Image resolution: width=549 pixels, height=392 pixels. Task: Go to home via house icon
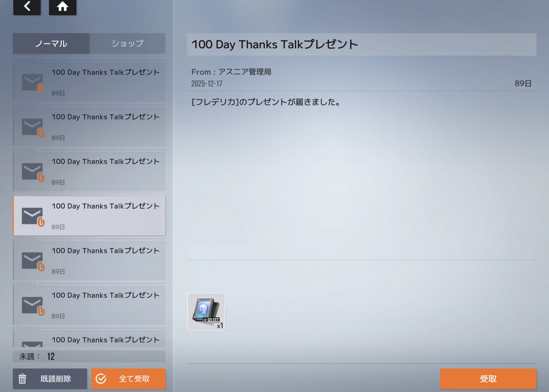pos(63,6)
